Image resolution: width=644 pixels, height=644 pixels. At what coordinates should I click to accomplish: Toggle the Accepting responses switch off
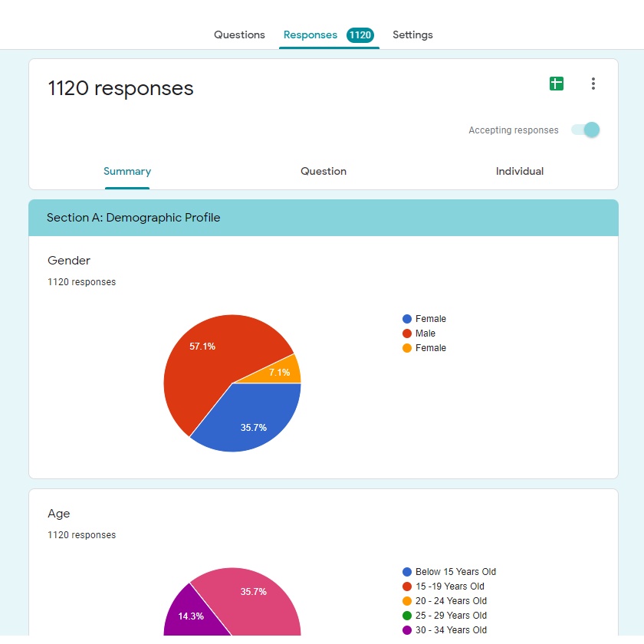[x=586, y=130]
